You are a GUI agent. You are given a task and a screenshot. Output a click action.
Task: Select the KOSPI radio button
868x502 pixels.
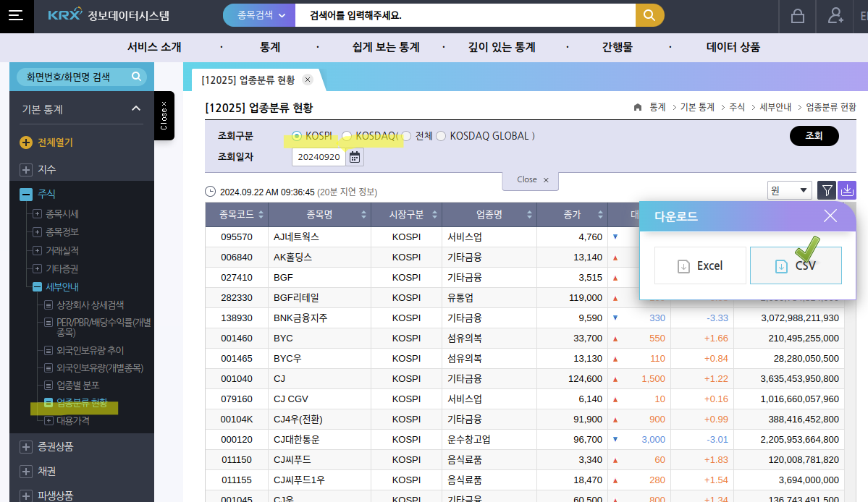297,136
